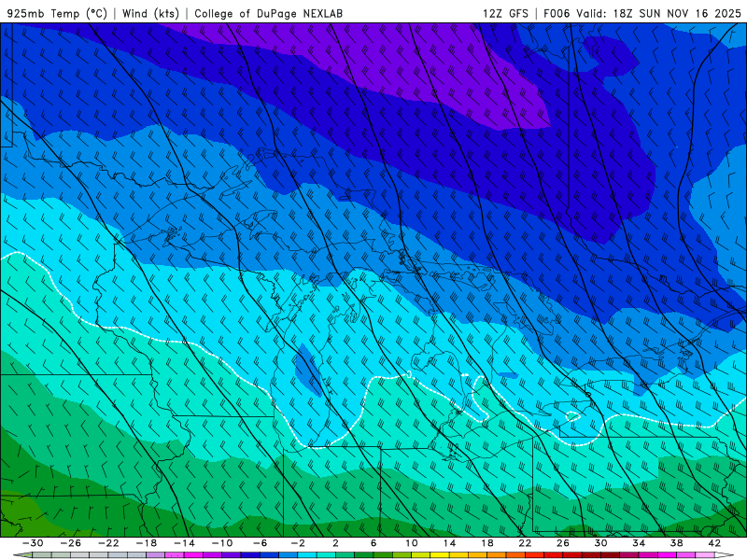This screenshot has width=747, height=560.
Task: Click the -22 color bar label
Action: 108,543
